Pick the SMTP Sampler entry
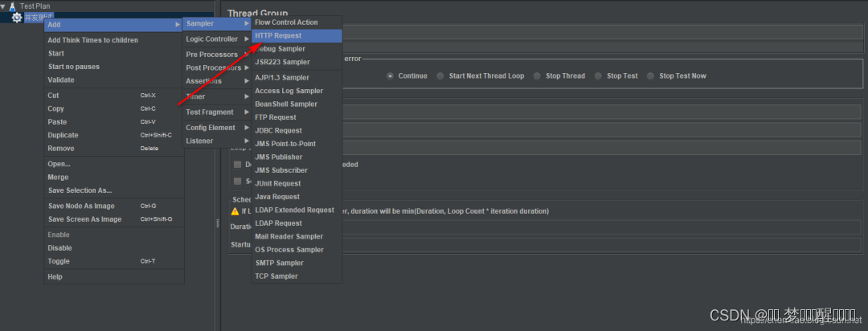The height and width of the screenshot is (331, 868). pyautogui.click(x=297, y=264)
